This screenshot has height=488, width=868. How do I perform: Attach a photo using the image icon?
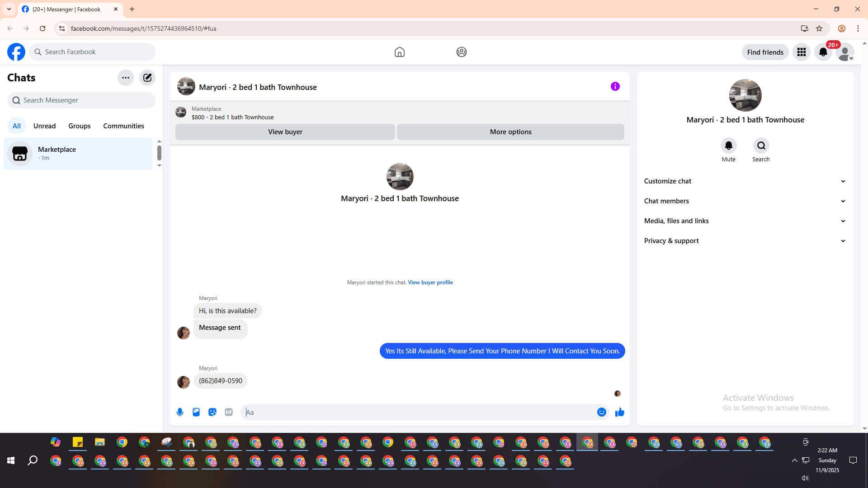[x=196, y=412]
